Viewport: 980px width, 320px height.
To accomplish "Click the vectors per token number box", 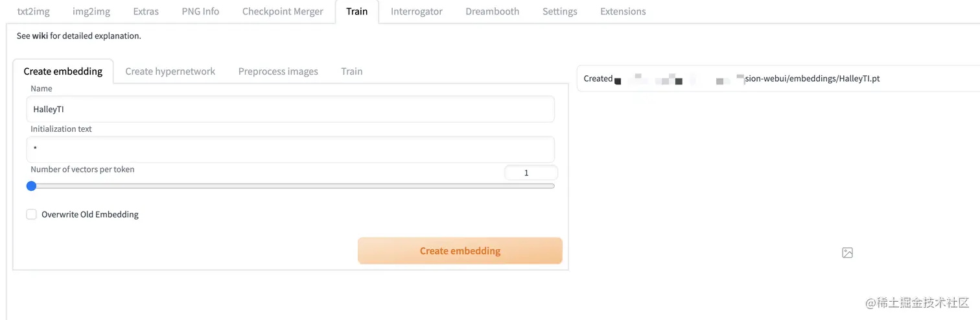I will (531, 173).
